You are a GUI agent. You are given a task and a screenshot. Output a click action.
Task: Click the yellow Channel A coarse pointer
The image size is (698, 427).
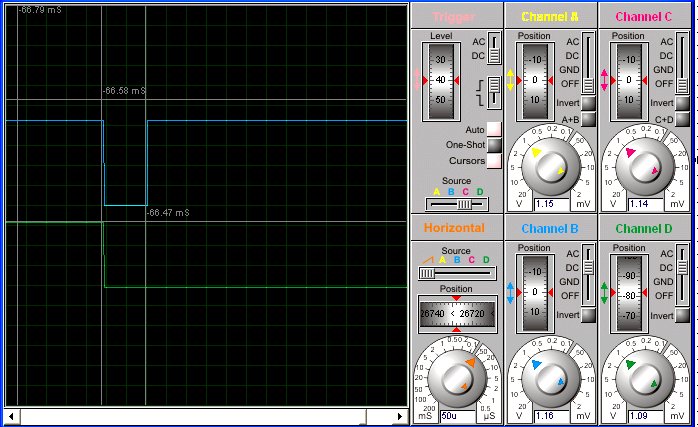(x=536, y=152)
